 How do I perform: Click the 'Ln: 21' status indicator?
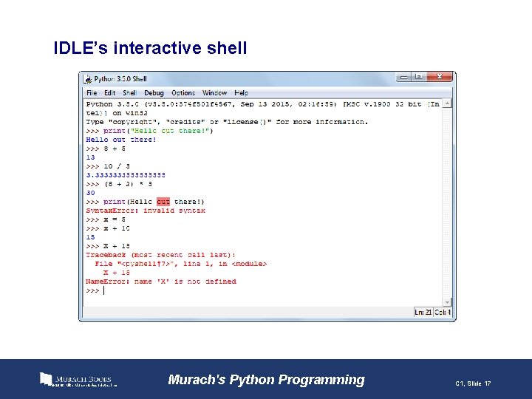tap(423, 312)
